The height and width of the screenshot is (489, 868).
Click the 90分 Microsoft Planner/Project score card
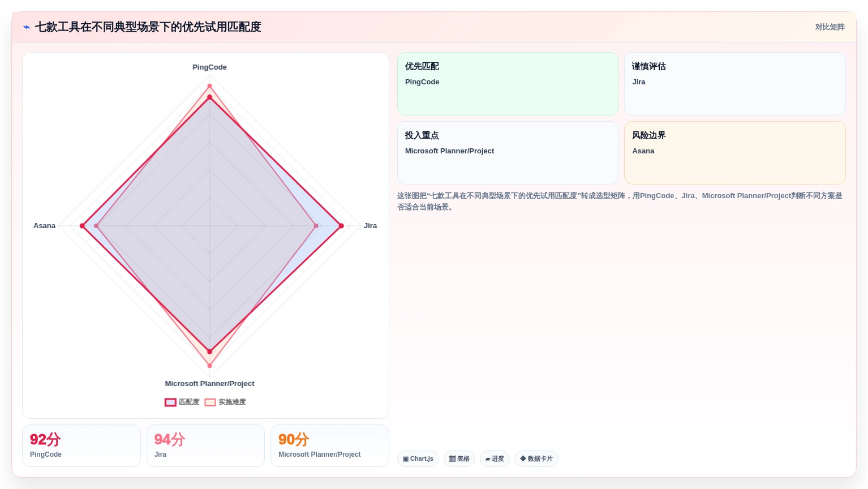(x=330, y=446)
